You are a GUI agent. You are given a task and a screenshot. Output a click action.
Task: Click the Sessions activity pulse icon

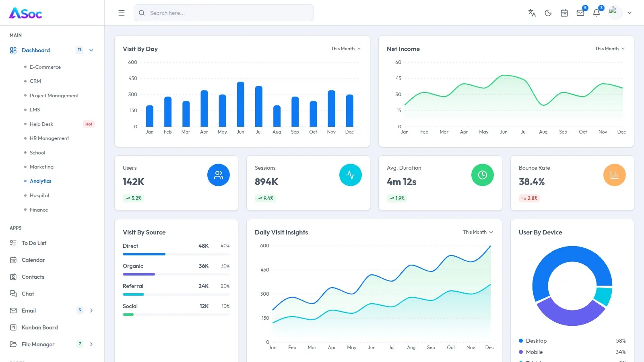click(x=351, y=175)
